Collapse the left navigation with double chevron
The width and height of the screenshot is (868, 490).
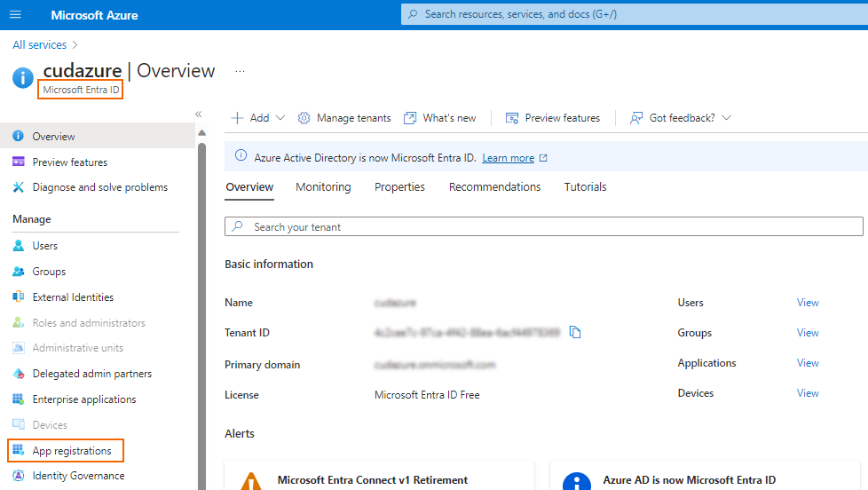point(198,114)
